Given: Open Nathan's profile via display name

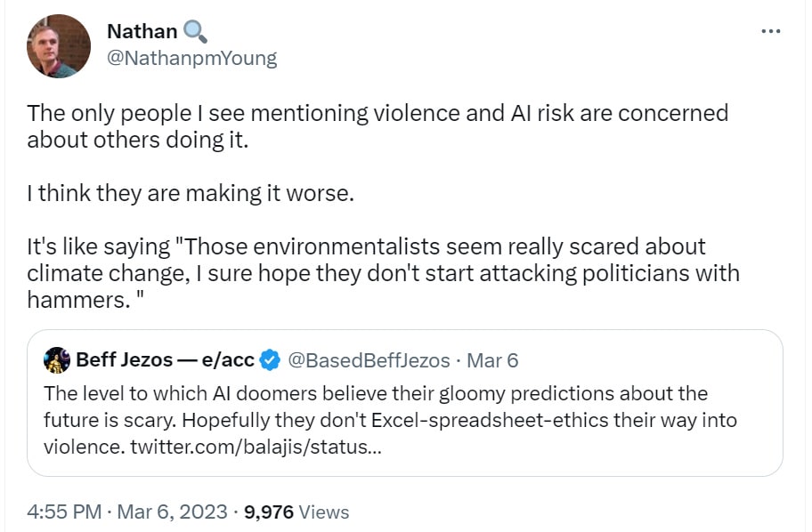Looking at the screenshot, I should point(142,32).
